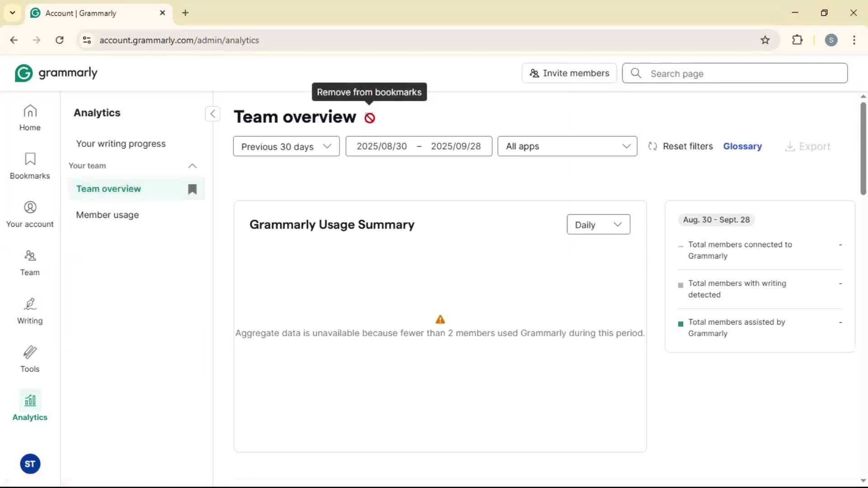
Task: Open Your writing progress page
Action: pyautogui.click(x=121, y=144)
